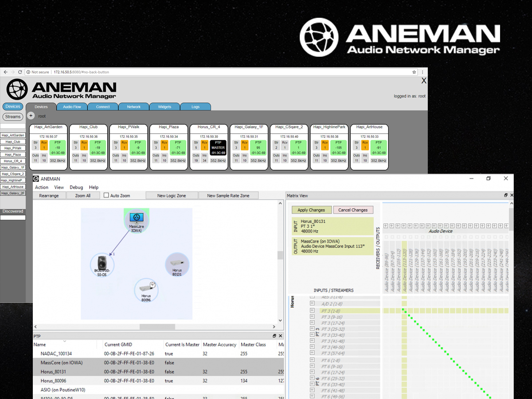This screenshot has width=532, height=399.
Task: Click the Rearrange button
Action: point(49,196)
